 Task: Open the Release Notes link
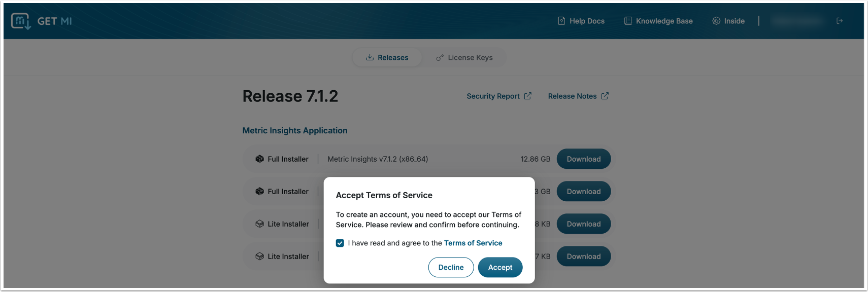coord(572,96)
